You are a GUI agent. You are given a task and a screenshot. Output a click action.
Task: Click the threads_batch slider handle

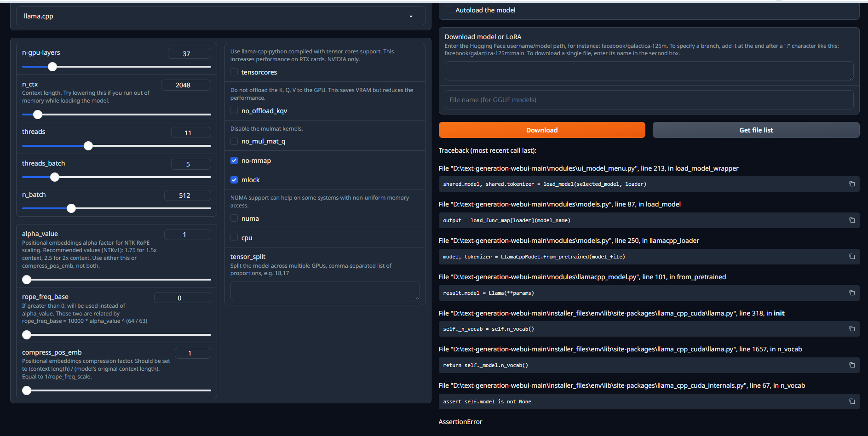tap(55, 177)
